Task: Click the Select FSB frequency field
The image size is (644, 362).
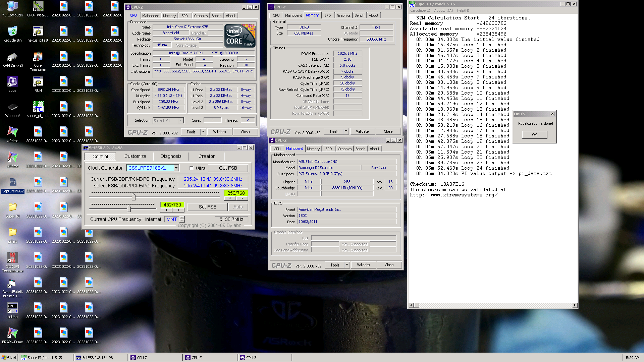Action: point(213,186)
